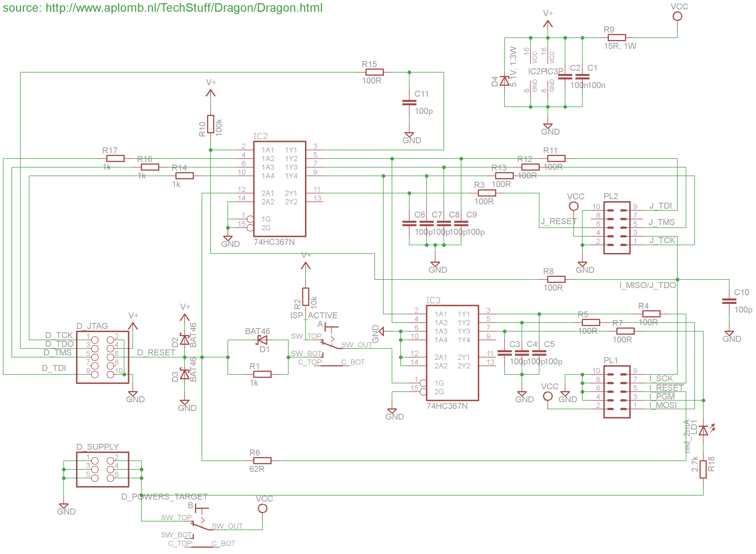Viewport: 756px width, 554px height.
Task: Click the D4 zener diode symbol
Action: (x=504, y=81)
